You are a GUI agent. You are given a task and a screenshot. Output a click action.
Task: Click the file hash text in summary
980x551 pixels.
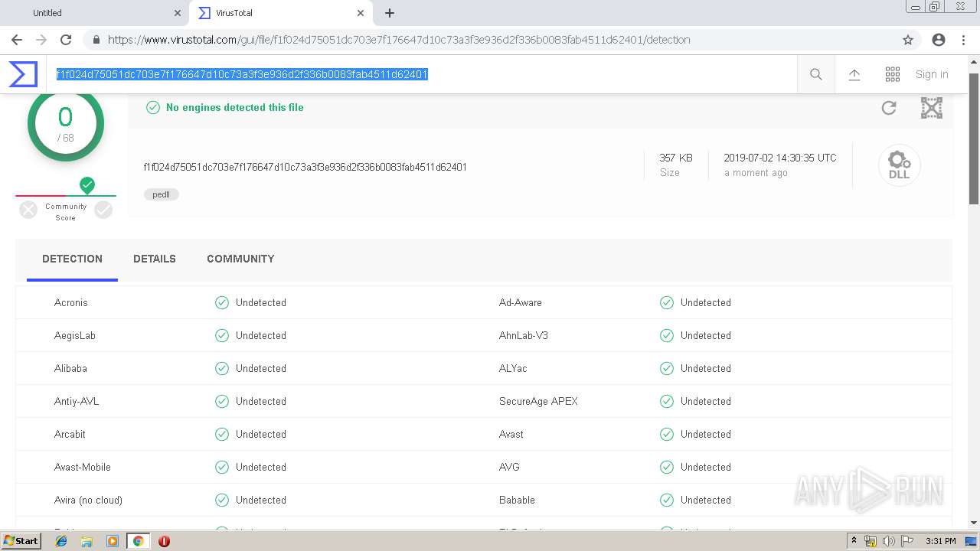[305, 167]
